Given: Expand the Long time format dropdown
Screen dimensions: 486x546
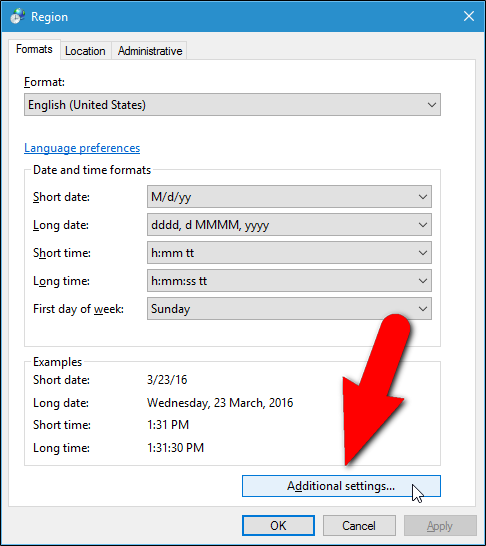Looking at the screenshot, I should (x=289, y=281).
